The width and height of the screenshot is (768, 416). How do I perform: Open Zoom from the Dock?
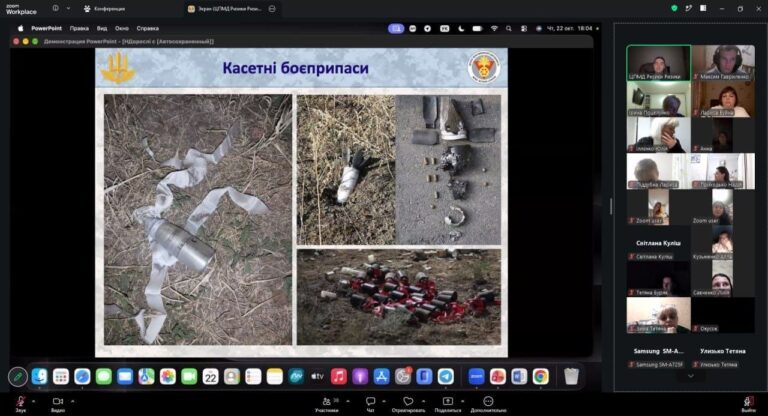(x=476, y=376)
